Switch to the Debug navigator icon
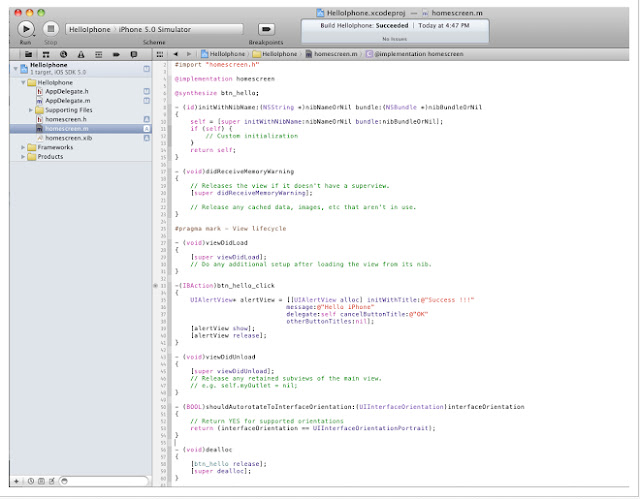The image size is (640, 499). click(98, 54)
